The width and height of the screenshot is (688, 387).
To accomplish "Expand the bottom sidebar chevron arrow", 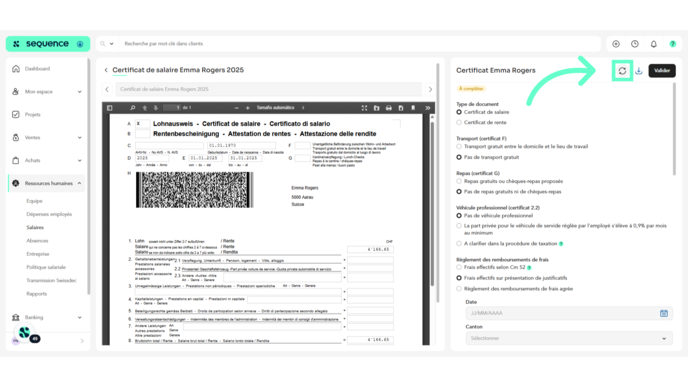I will (x=82, y=341).
